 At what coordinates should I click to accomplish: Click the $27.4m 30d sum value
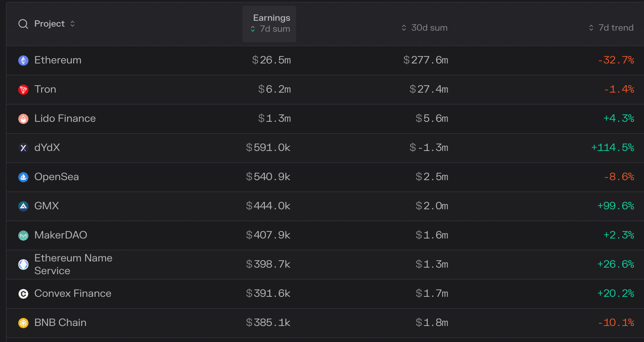(x=429, y=89)
